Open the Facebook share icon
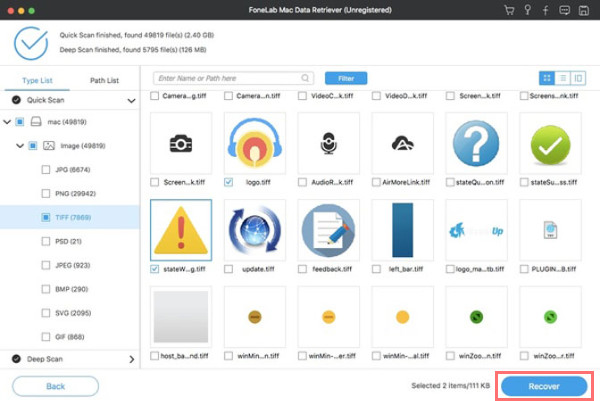The height and width of the screenshot is (401, 600). point(546,10)
